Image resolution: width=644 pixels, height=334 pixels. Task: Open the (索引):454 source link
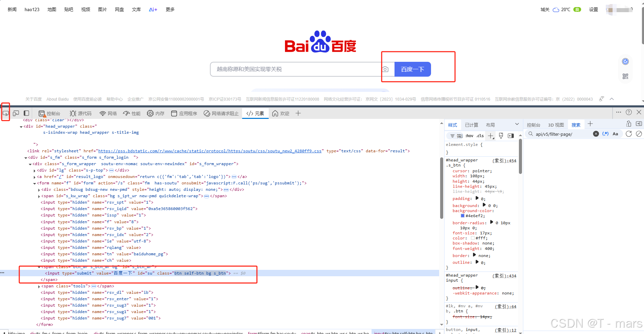pos(504,161)
